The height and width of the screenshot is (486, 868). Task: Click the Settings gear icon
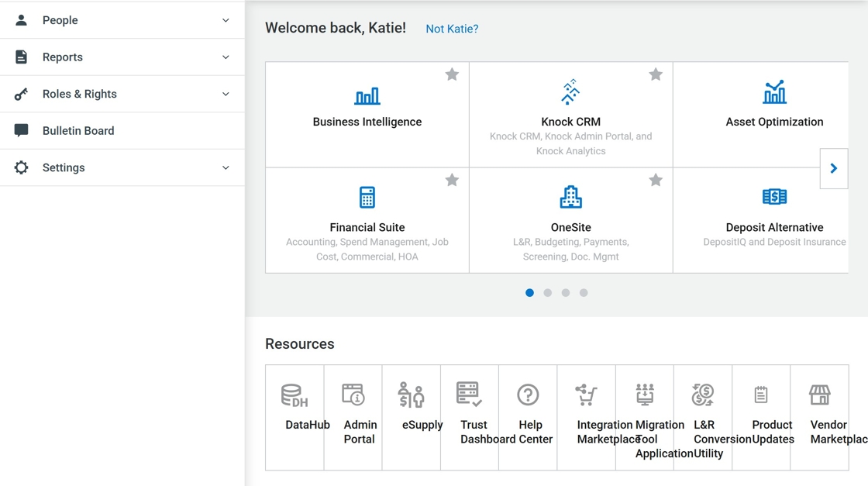[21, 167]
